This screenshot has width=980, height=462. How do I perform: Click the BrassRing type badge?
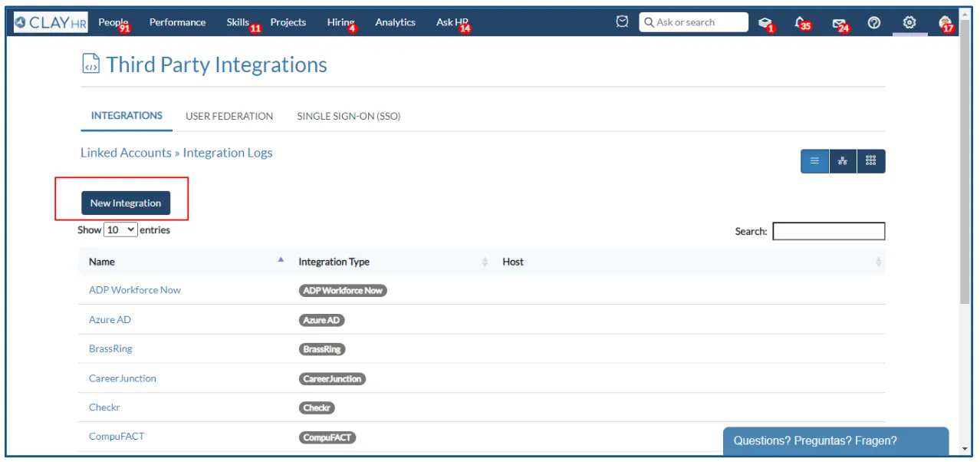pos(322,349)
